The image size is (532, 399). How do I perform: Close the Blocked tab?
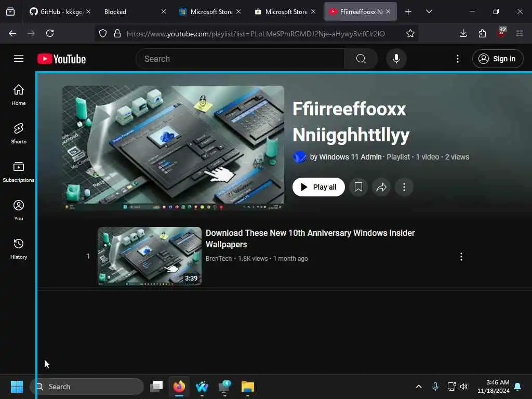pyautogui.click(x=164, y=11)
